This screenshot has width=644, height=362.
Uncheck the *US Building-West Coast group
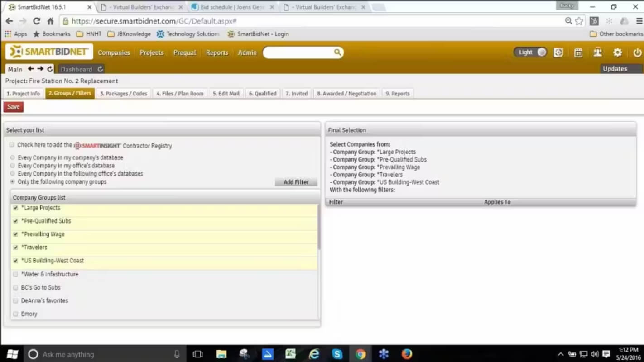tap(16, 261)
